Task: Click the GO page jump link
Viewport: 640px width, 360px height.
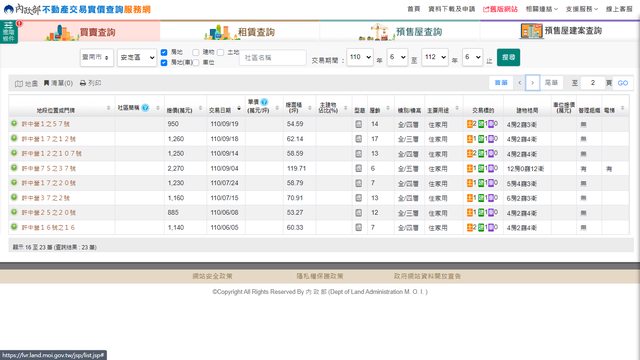Action: [x=622, y=83]
